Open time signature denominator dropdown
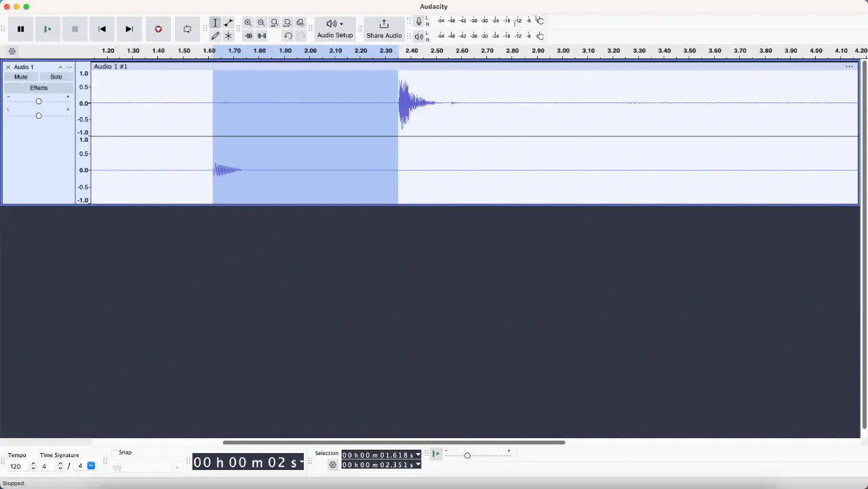The width and height of the screenshot is (868, 489). pos(91,466)
